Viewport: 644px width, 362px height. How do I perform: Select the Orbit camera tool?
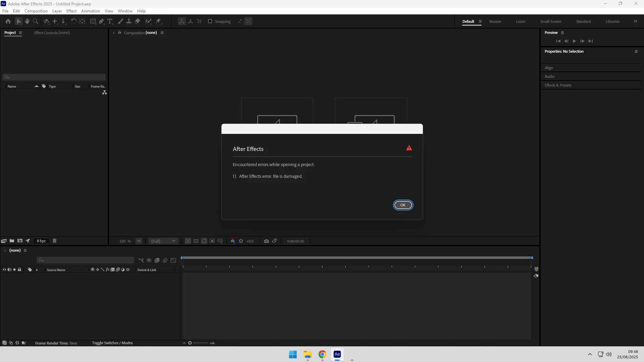click(x=46, y=21)
